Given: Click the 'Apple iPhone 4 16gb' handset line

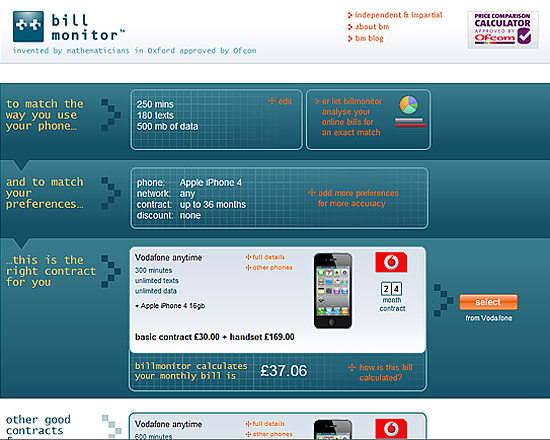Looking at the screenshot, I should pos(170,306).
